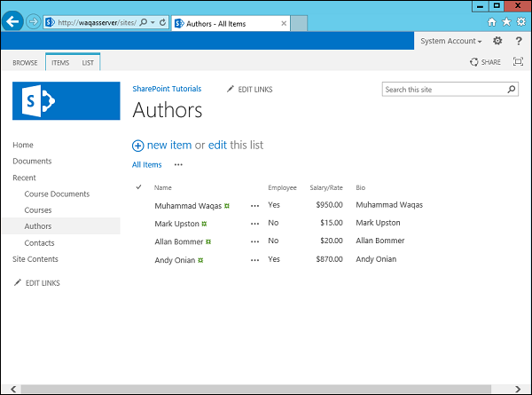Click the search magnifier icon
532x395 pixels.
pyautogui.click(x=512, y=90)
